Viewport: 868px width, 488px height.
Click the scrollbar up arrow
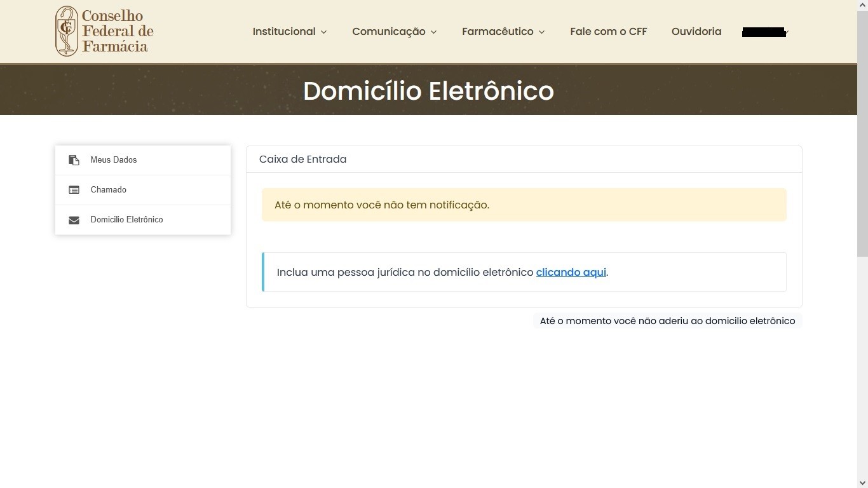coord(862,5)
